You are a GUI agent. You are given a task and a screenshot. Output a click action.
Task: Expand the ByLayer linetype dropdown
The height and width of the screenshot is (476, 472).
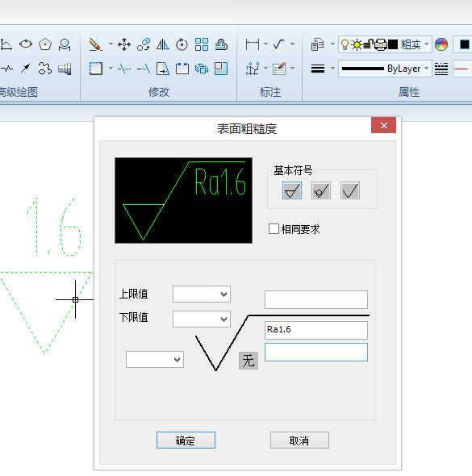[385, 69]
